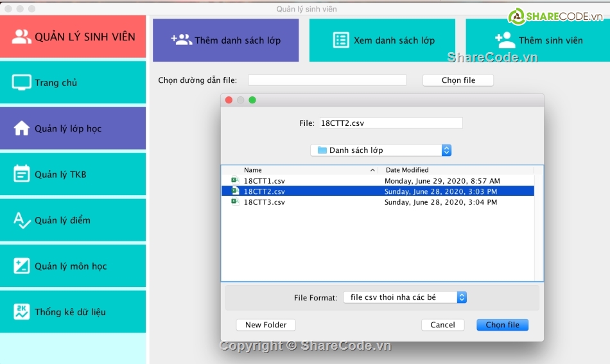Click the plus-minus icon for Quản lý môn học
Viewport: 610px width, 364px height.
pos(22,266)
